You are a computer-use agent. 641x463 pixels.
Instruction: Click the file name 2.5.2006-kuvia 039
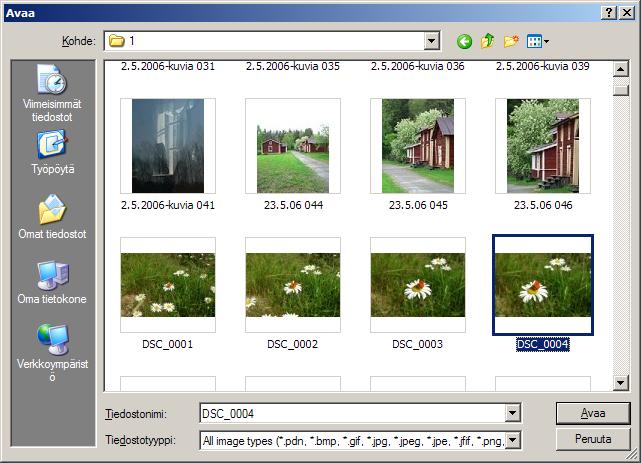tap(543, 66)
